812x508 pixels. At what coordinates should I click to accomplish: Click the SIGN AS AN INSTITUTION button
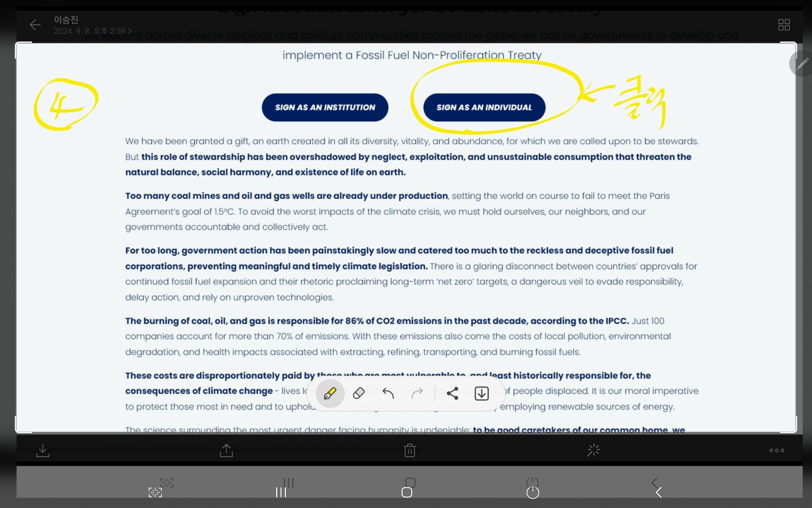pyautogui.click(x=325, y=107)
